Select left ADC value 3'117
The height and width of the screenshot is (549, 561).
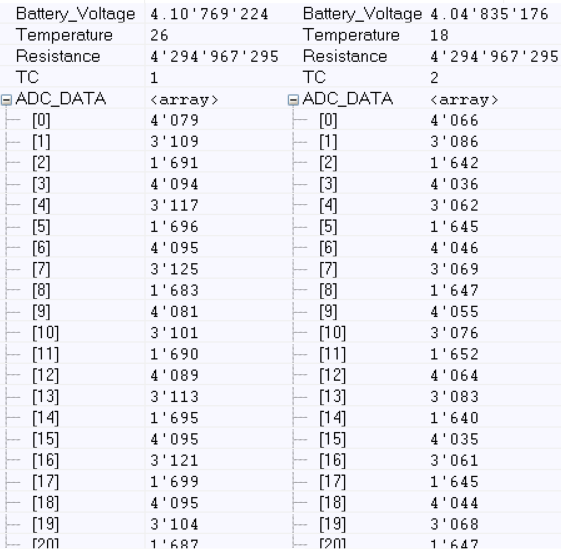(x=174, y=205)
